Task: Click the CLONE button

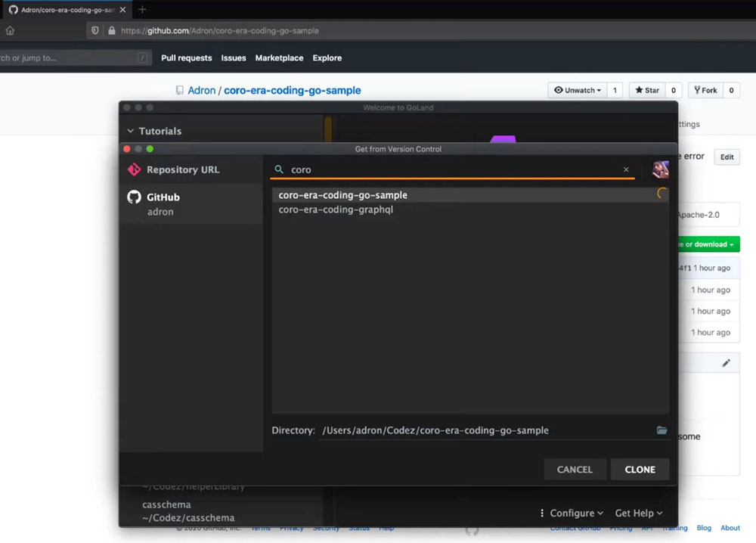Action: (640, 469)
